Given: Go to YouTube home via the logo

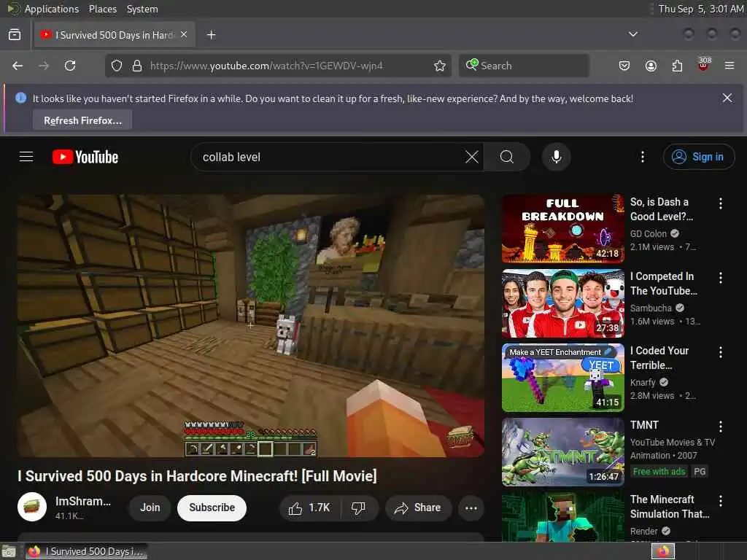Looking at the screenshot, I should click(85, 157).
